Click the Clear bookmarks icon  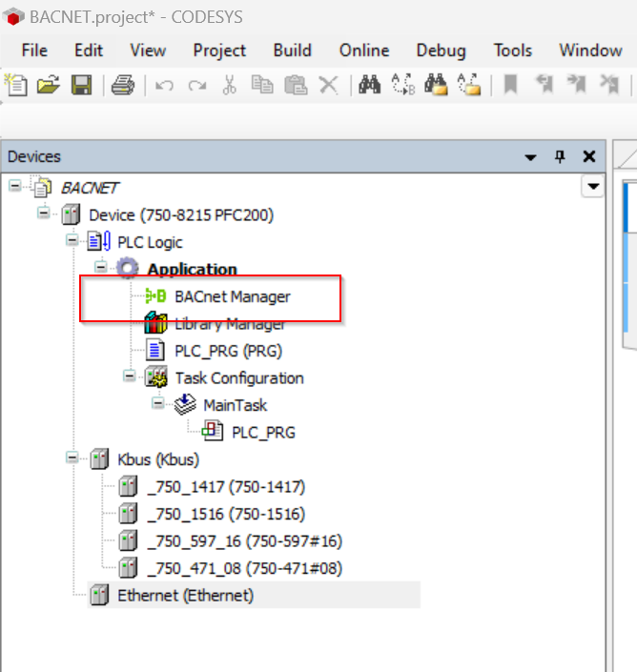click(609, 84)
